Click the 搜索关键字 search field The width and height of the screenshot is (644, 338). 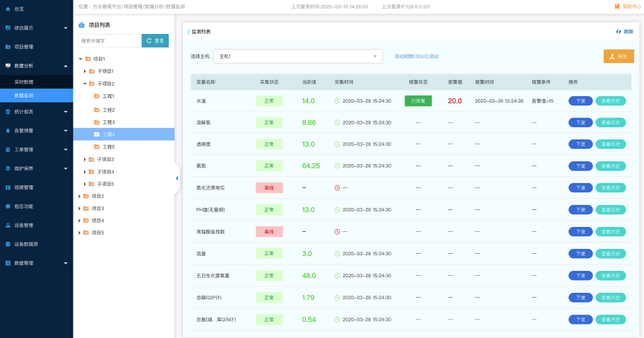pyautogui.click(x=109, y=41)
